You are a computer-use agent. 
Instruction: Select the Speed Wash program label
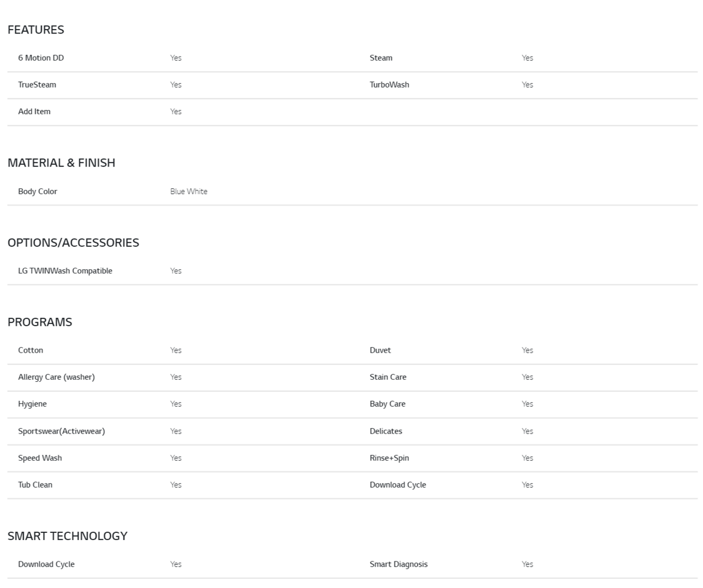pos(40,458)
